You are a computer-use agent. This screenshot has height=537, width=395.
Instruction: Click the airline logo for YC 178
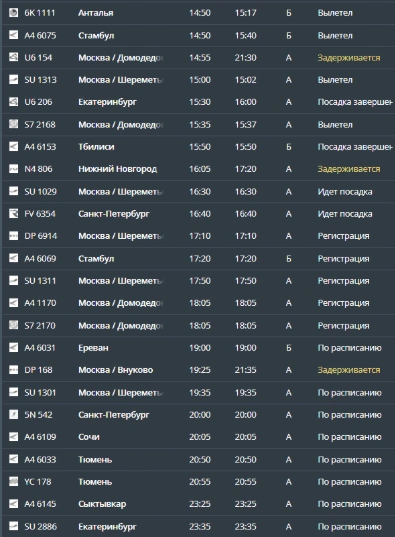click(x=13, y=482)
